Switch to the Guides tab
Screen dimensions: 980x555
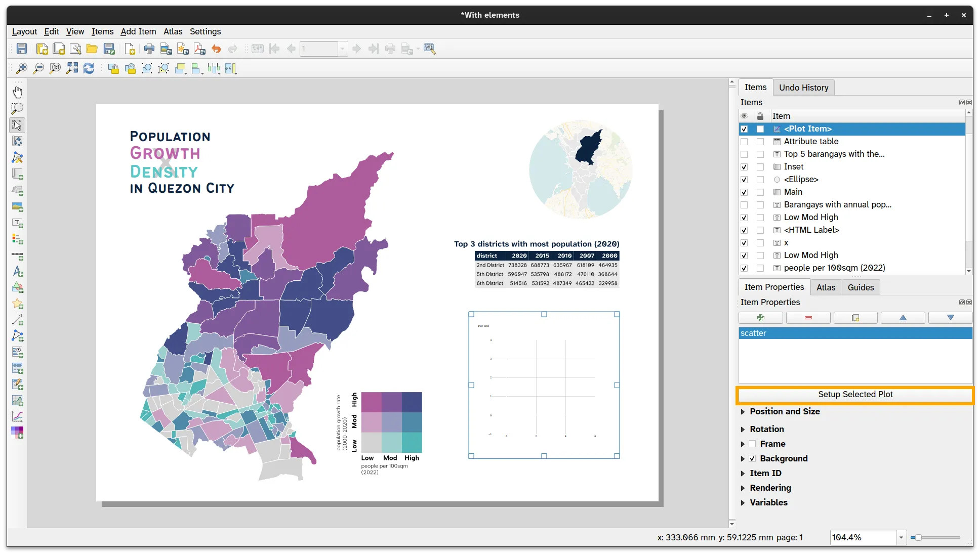pyautogui.click(x=861, y=287)
